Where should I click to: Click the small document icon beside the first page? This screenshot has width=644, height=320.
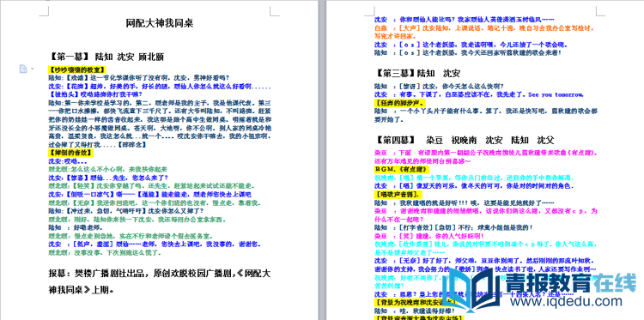pos(23,69)
